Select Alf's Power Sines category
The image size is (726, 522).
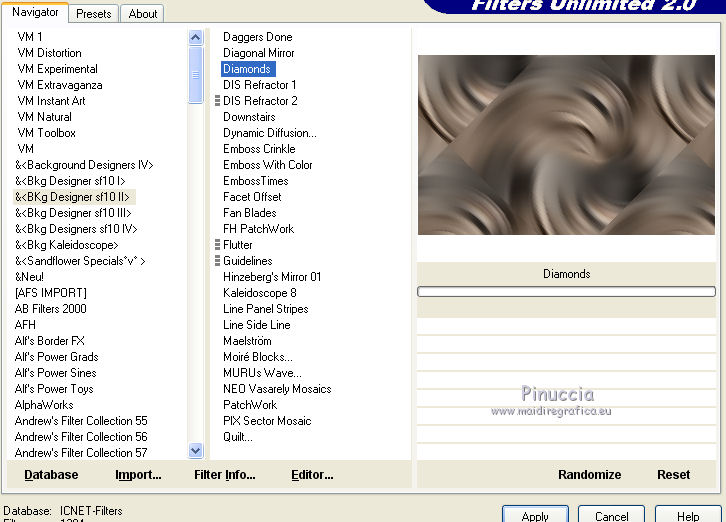pos(56,373)
